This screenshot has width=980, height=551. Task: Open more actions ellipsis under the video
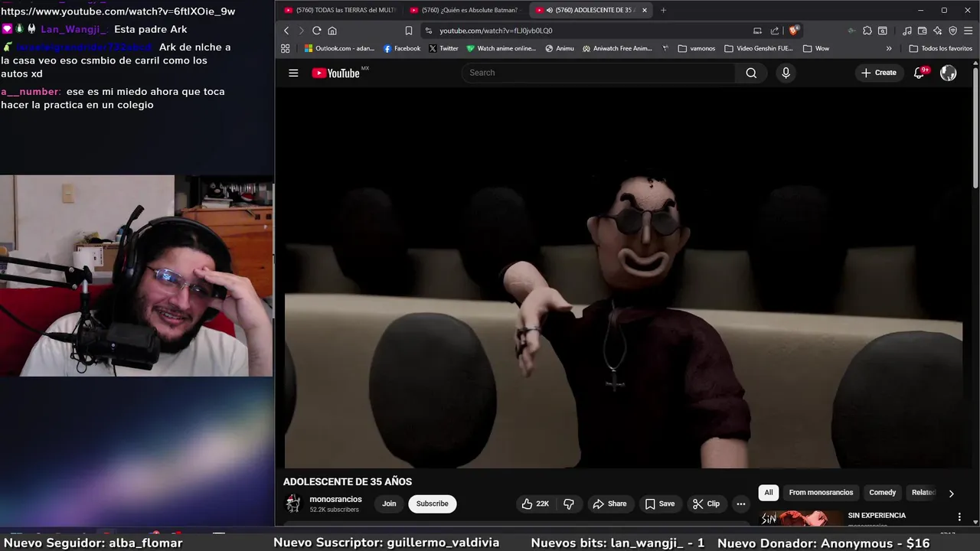(740, 504)
